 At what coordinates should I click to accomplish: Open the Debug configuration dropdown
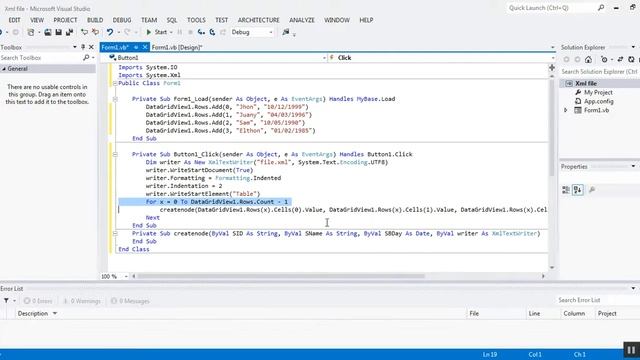[252, 32]
